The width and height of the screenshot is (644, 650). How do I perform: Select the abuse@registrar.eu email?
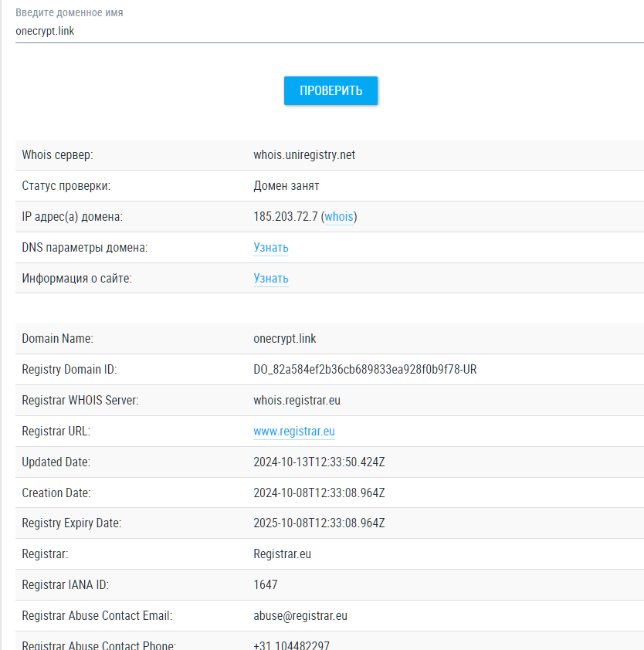(300, 615)
